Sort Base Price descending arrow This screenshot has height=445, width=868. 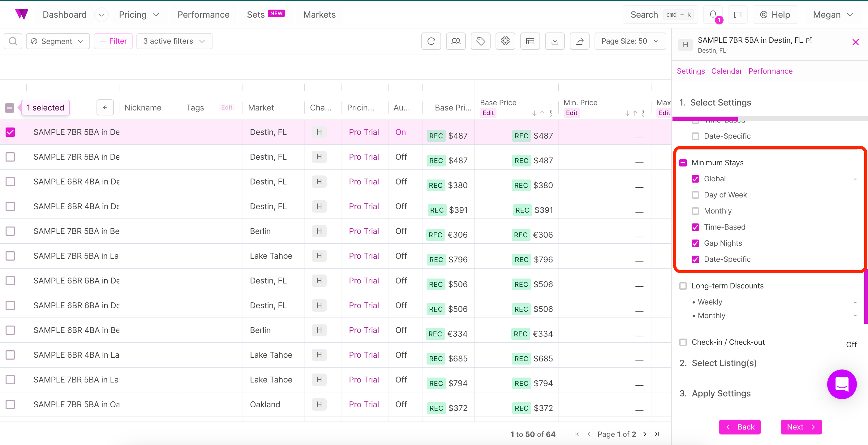click(x=535, y=113)
